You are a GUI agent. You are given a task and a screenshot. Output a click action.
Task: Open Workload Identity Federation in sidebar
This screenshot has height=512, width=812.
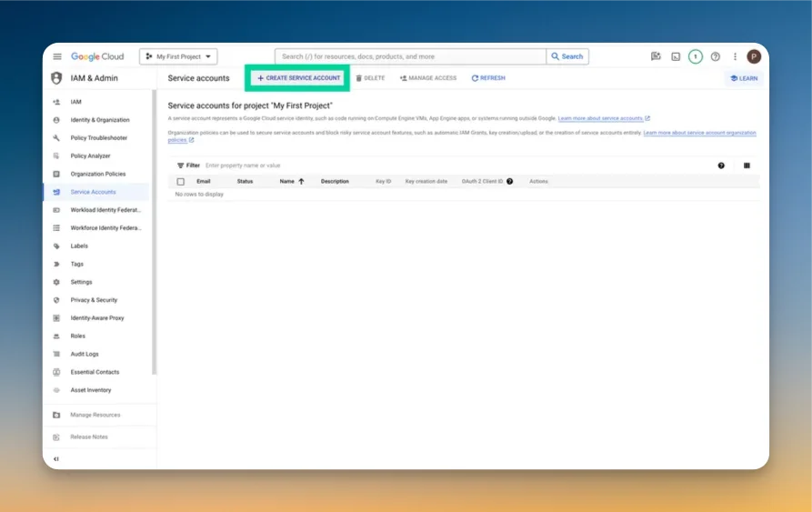pos(95,210)
